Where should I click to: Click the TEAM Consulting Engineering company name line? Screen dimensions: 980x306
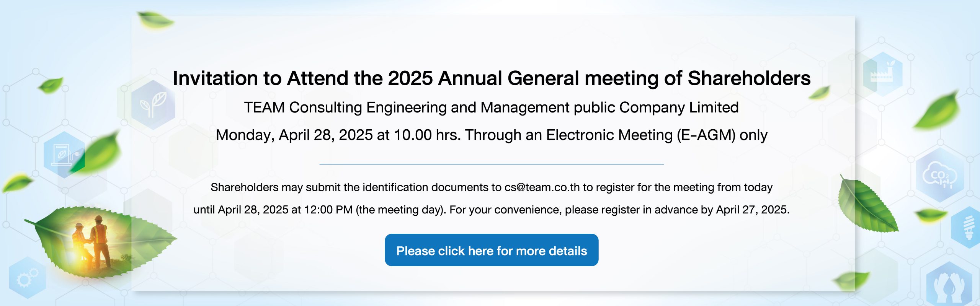492,108
